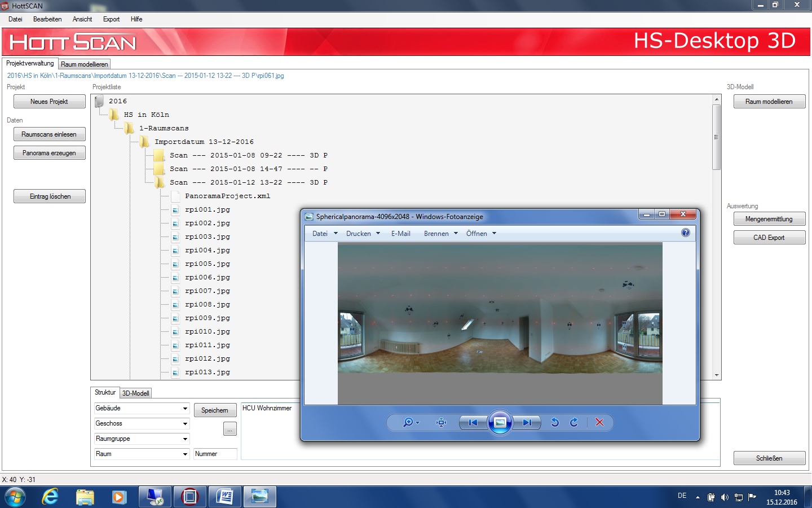
Task: Click the Panorama erzeugen button
Action: [x=50, y=153]
